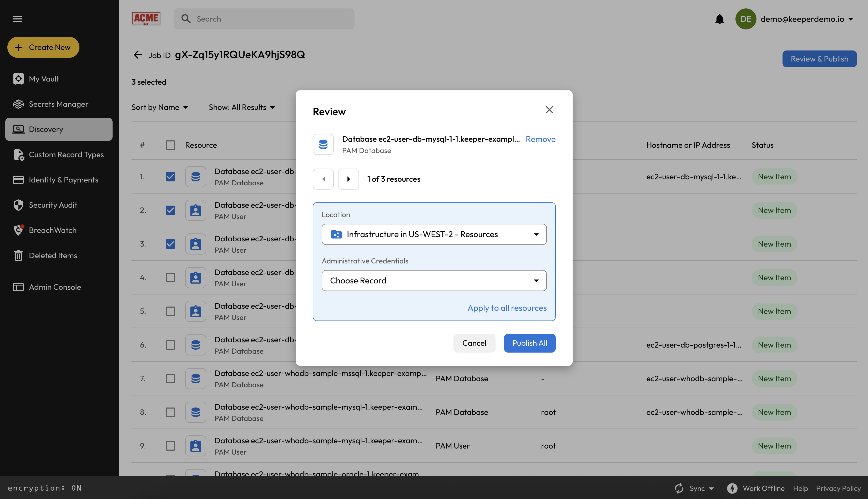Open the Sort by Name dropdown
This screenshot has width=868, height=499.
click(160, 107)
